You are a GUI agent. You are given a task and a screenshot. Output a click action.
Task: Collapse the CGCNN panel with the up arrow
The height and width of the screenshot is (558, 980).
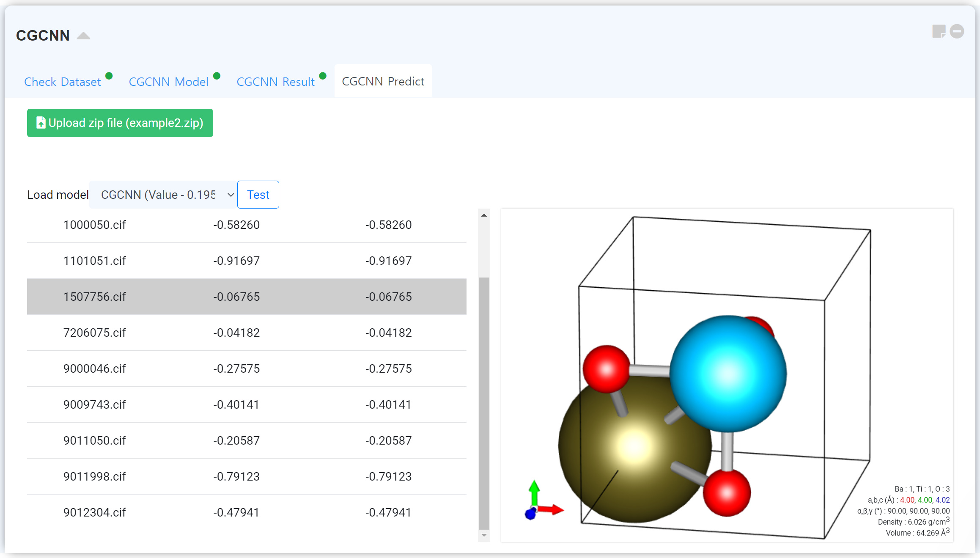[83, 36]
